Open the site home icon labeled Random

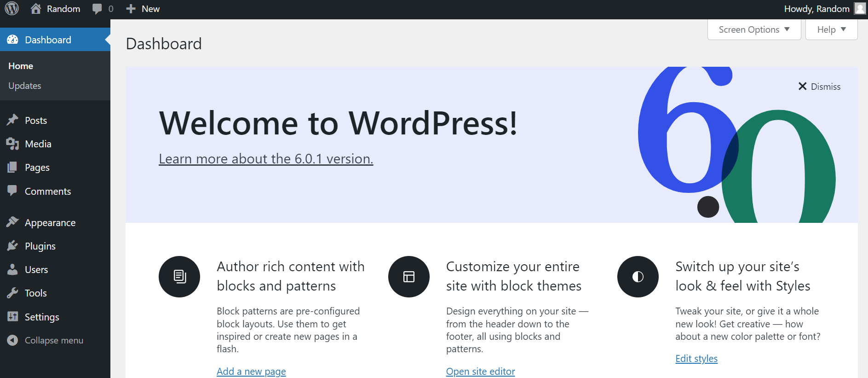pos(36,9)
